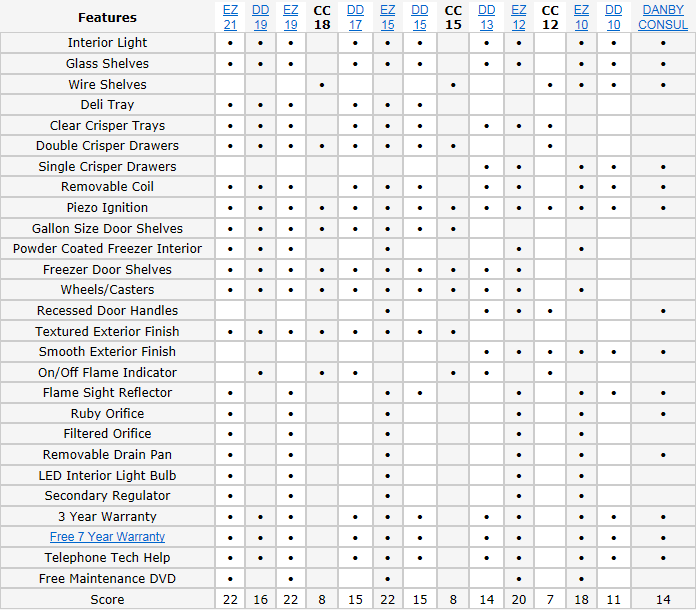The width and height of the screenshot is (696, 610).
Task: Open the DD 15 model link
Action: click(x=420, y=17)
